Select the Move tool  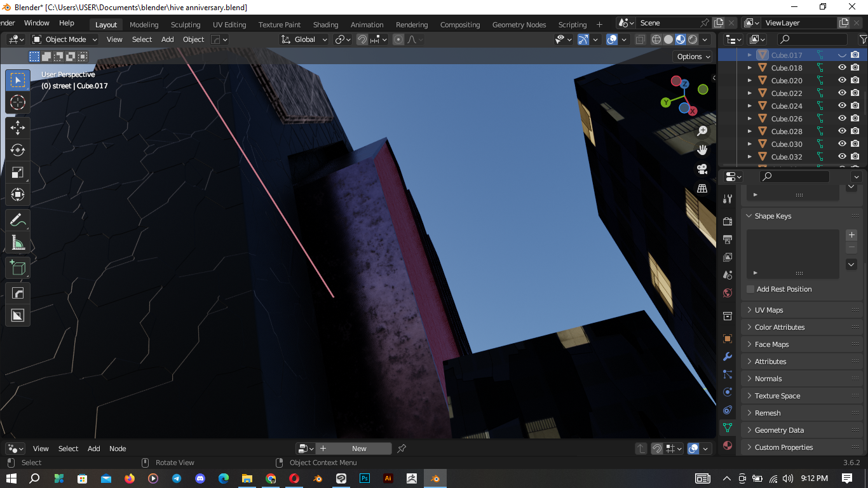pos(18,128)
